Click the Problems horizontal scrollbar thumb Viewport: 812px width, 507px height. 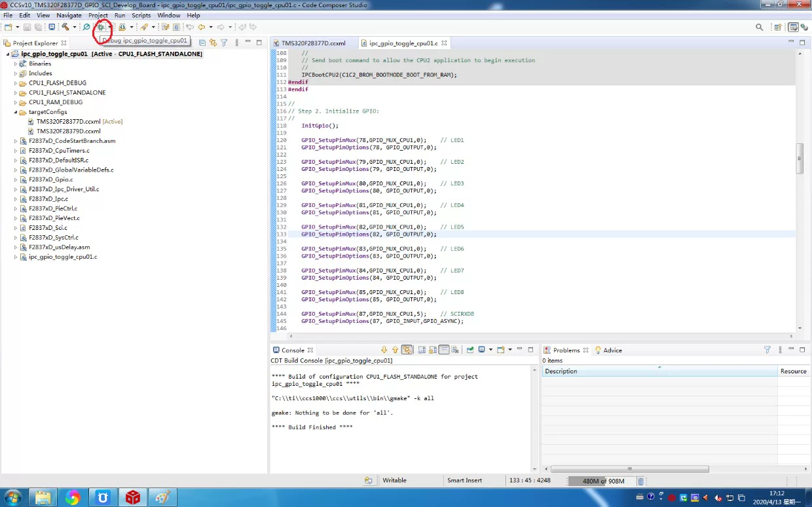tap(629, 469)
